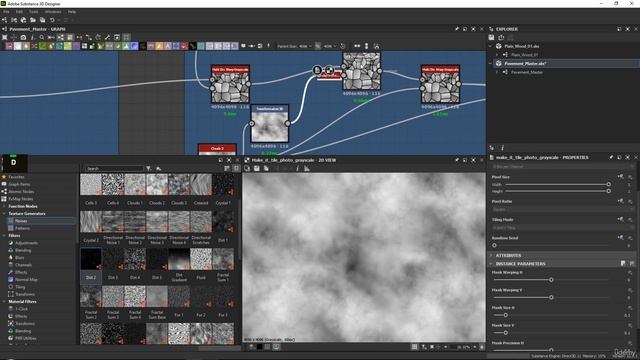The image size is (640, 360).
Task: Open the File menu
Action: 6,12
